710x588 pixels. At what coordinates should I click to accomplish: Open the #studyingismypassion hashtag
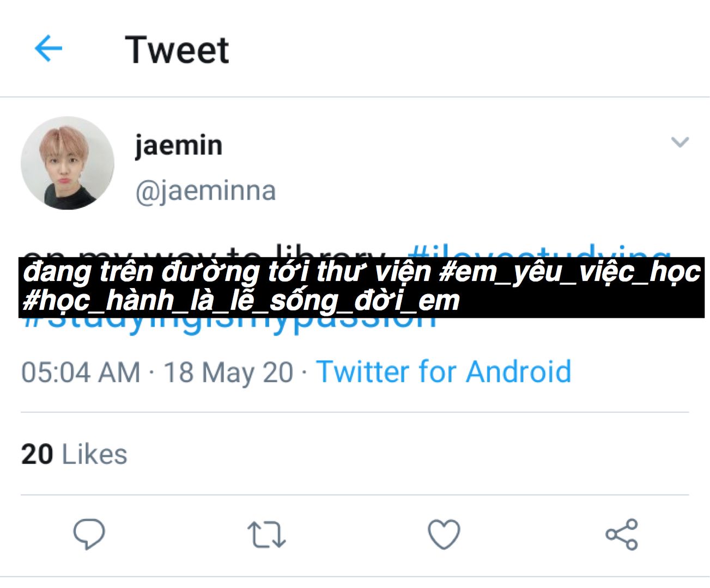[x=229, y=323]
